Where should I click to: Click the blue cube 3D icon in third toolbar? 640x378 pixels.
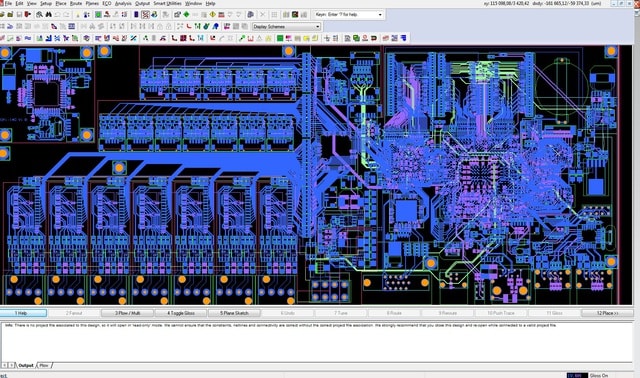[87, 38]
